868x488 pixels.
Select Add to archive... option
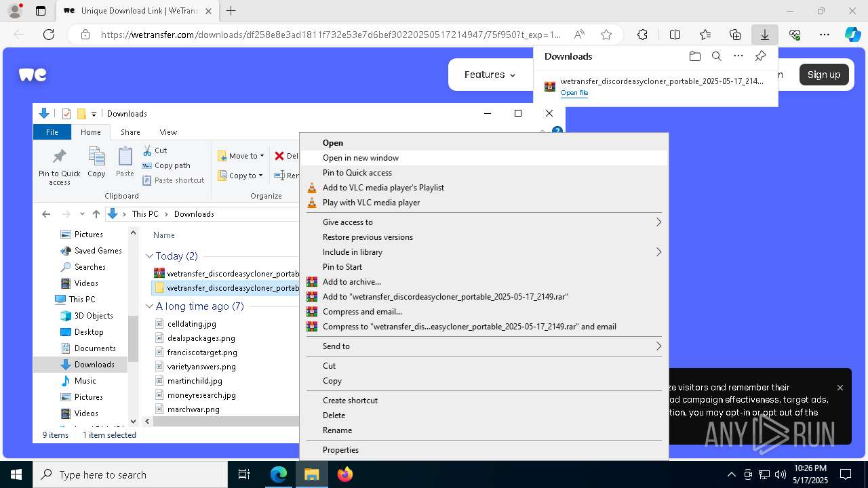(x=484, y=282)
